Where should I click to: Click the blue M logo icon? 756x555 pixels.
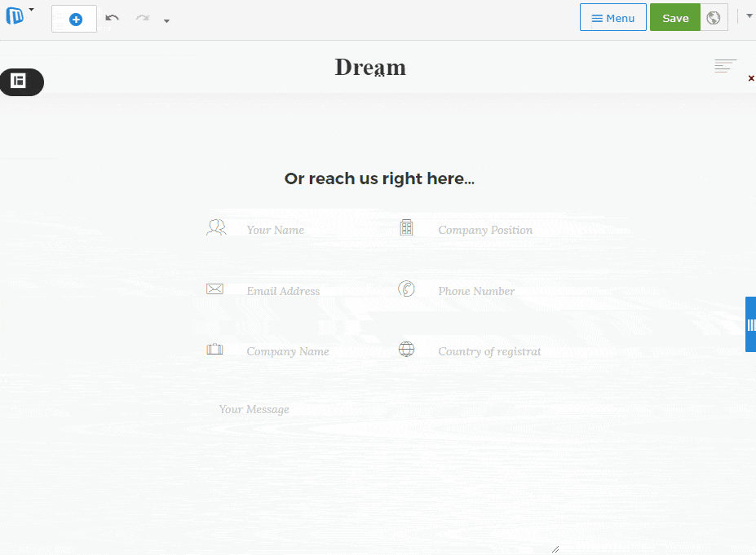[15, 16]
